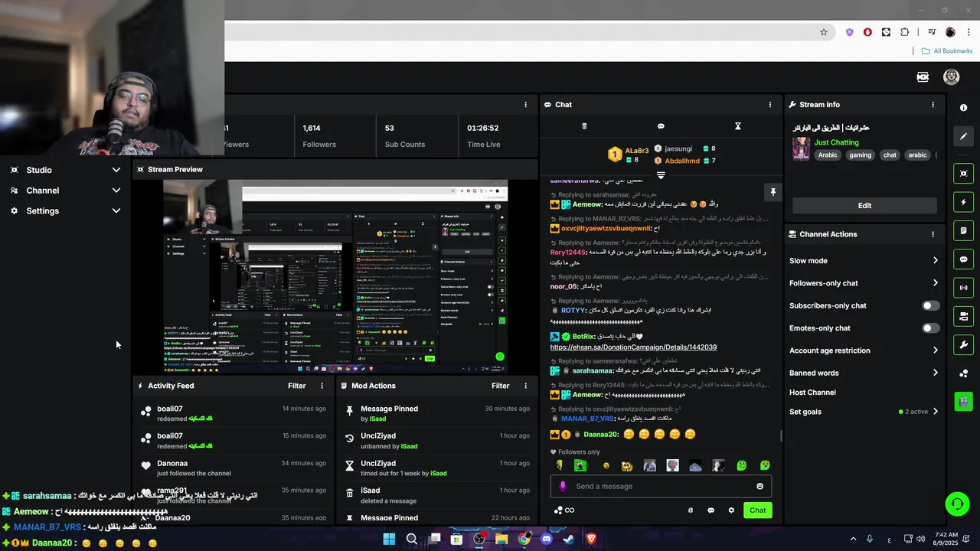
Task: Bookmark this page with the star icon
Action: pos(824,32)
